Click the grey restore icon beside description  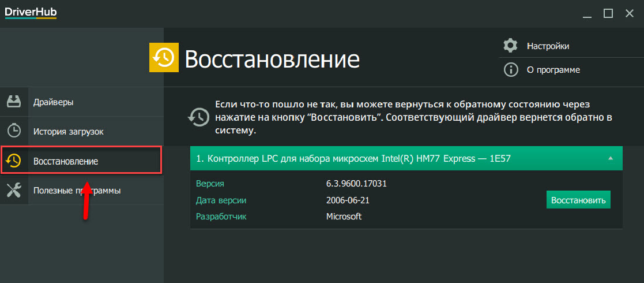tap(198, 117)
